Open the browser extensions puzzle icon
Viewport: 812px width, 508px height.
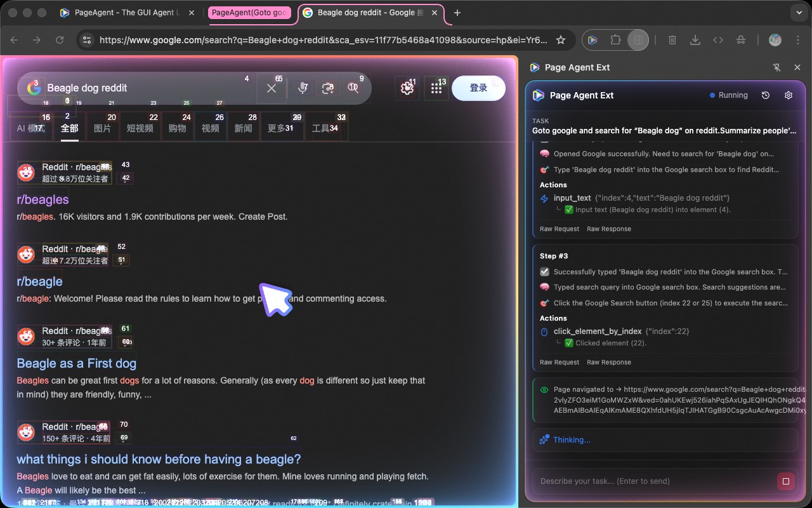pos(615,39)
